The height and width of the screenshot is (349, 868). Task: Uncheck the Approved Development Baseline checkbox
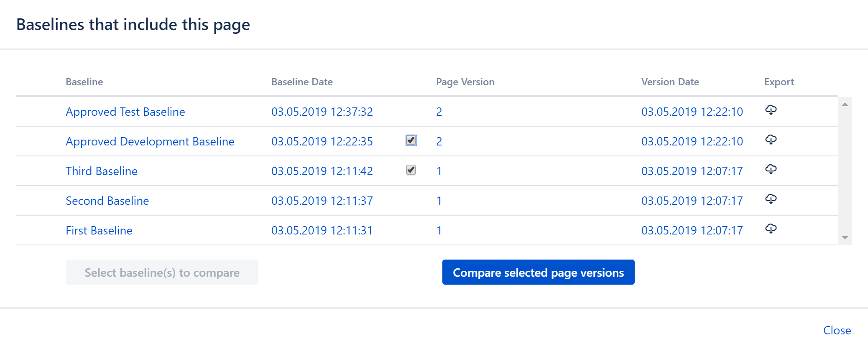pyautogui.click(x=411, y=140)
